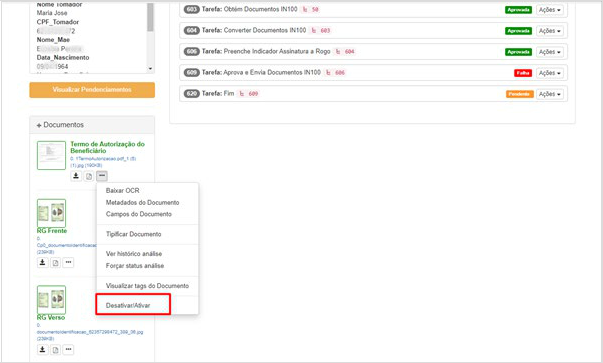Open Ações dropdown for Converter Documentos IN100
Viewport: 603px width, 363px height.
pyautogui.click(x=550, y=31)
